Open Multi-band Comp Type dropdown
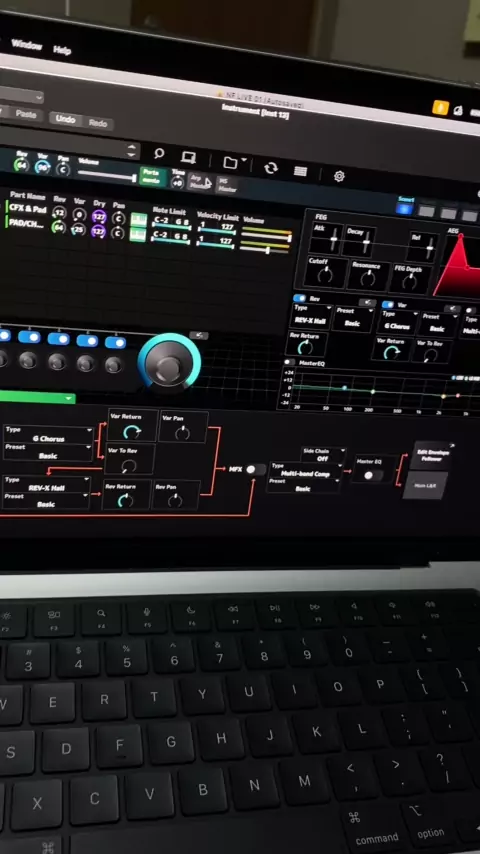480x854 pixels. [305, 471]
